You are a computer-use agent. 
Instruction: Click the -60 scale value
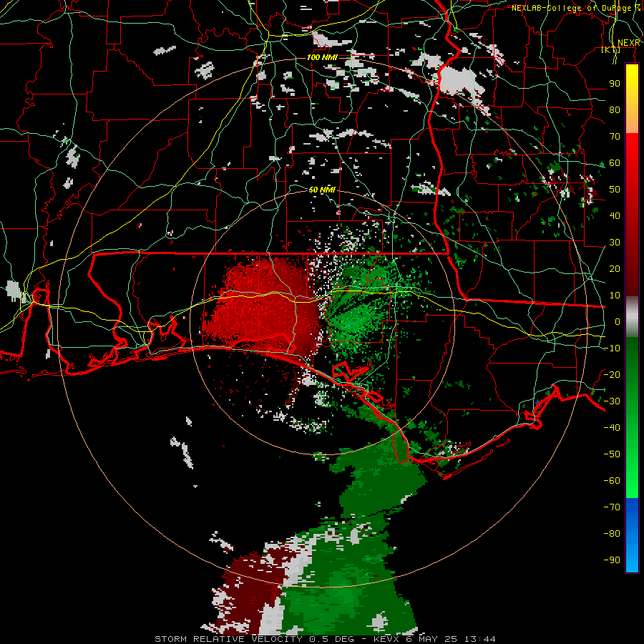click(x=612, y=481)
